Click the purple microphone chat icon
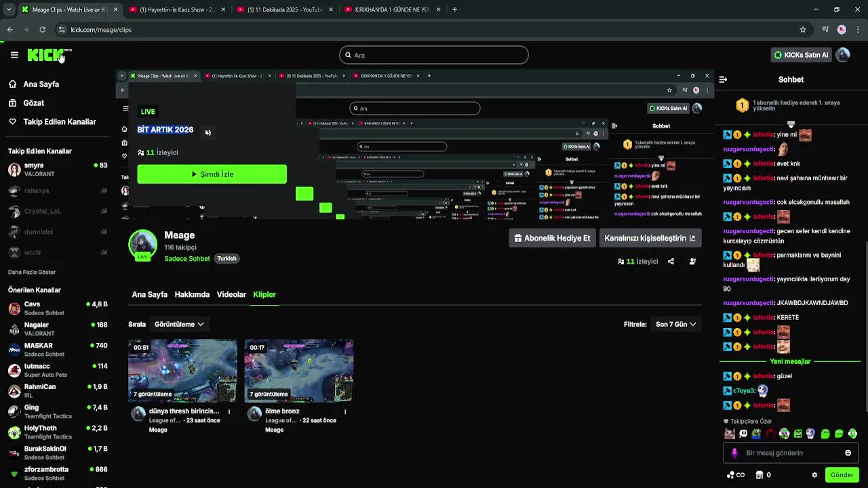868x488 pixels. coord(734,453)
